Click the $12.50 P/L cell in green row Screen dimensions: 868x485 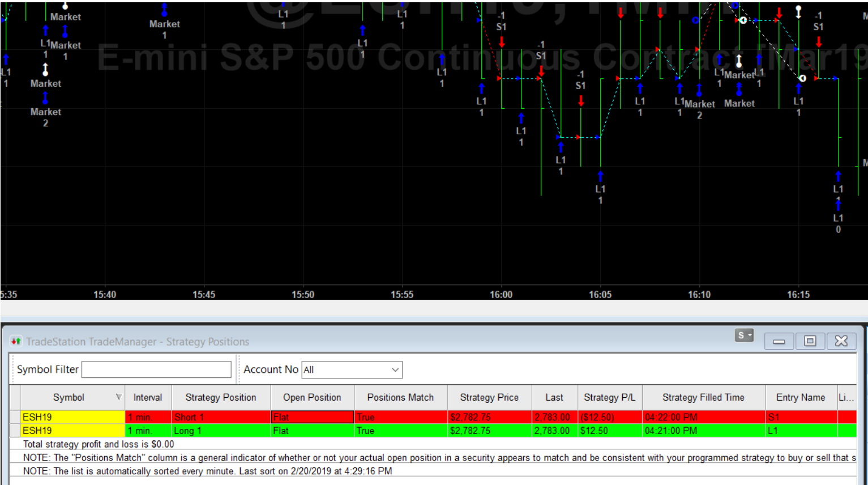click(x=609, y=431)
